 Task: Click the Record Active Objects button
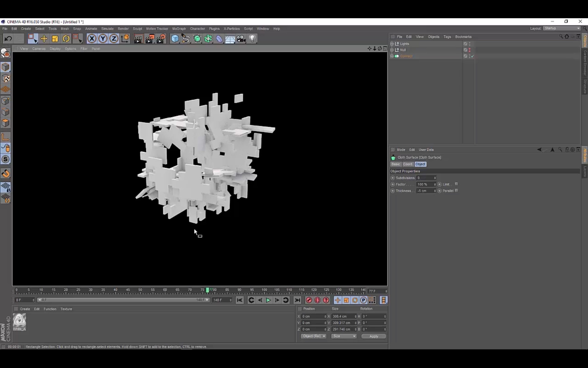click(x=309, y=300)
